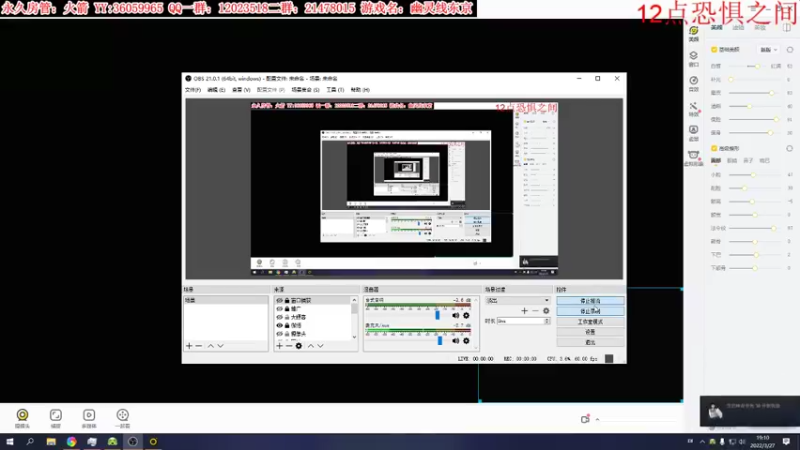
Task: Toggle visibility of 摄像头 source
Action: (279, 334)
